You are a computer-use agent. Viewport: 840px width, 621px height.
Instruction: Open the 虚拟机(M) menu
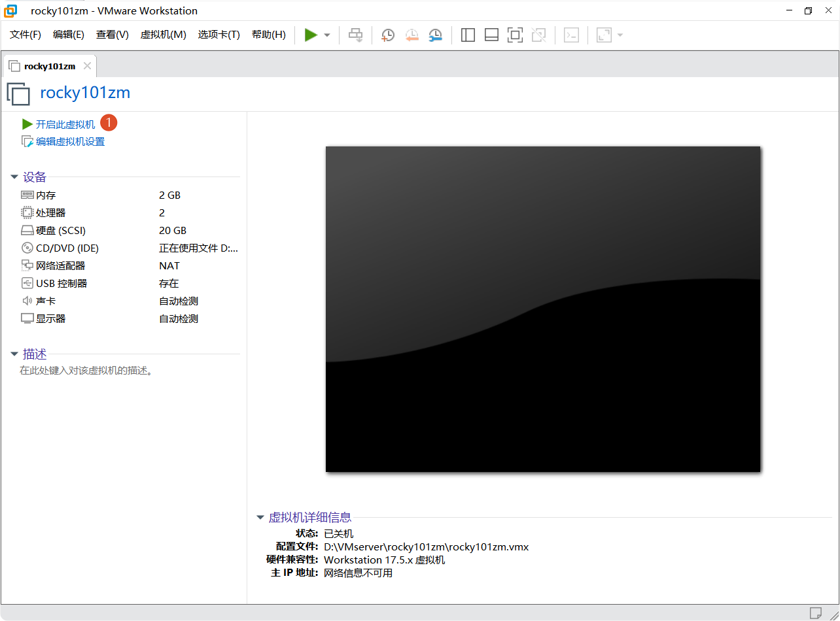pos(164,35)
